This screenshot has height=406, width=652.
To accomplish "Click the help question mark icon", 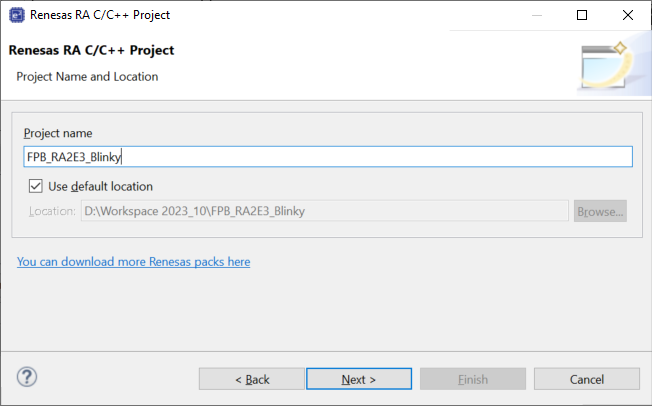I will tap(28, 378).
